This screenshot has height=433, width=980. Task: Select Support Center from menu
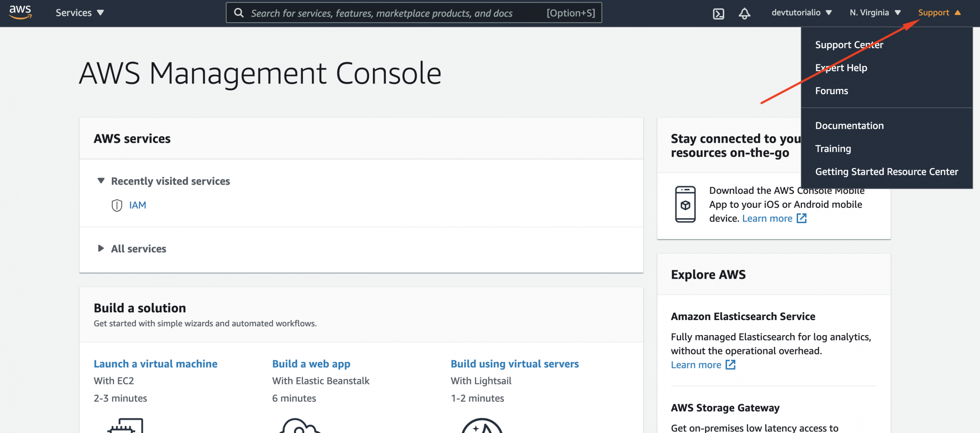pyautogui.click(x=849, y=45)
